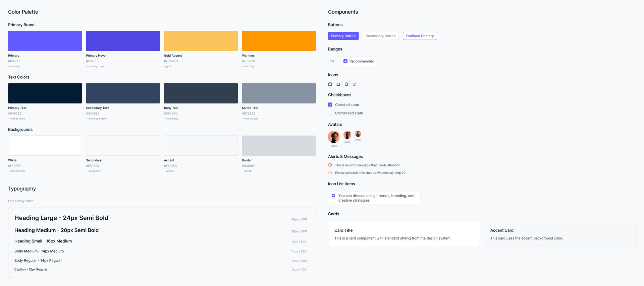Click the 'Font Family: Inter' label

tap(20, 201)
